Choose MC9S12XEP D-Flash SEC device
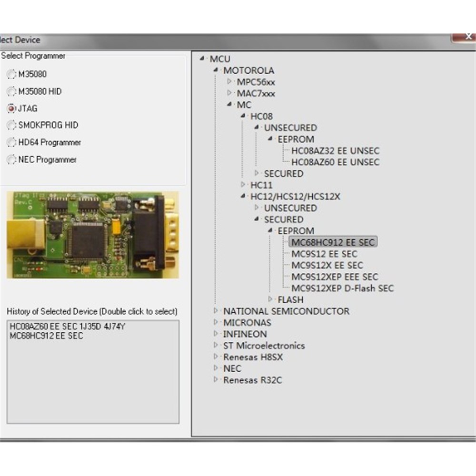Image resolution: width=476 pixels, height=476 pixels. coord(342,288)
